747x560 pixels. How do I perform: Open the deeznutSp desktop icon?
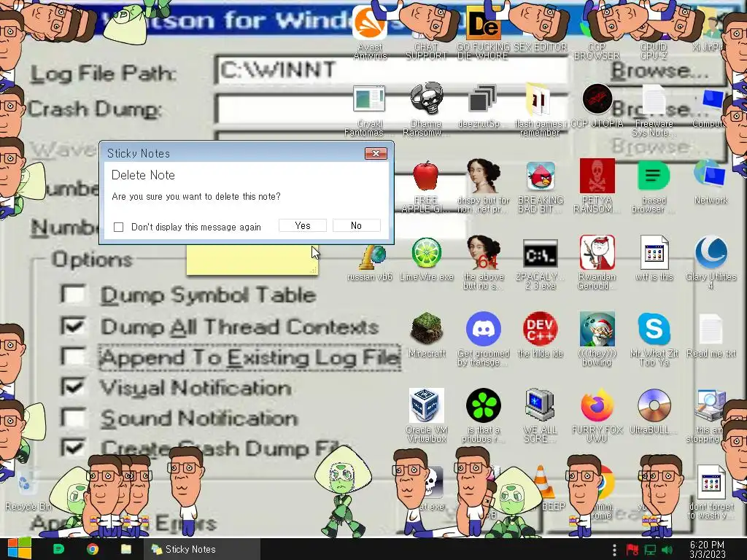[x=483, y=99]
